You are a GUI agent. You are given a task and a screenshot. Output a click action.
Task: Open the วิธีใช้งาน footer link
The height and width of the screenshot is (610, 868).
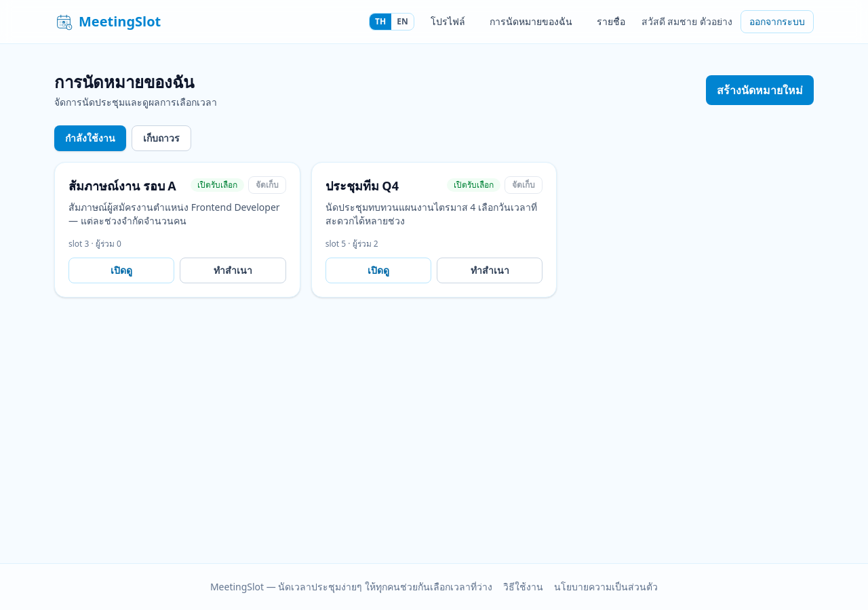tap(523, 587)
